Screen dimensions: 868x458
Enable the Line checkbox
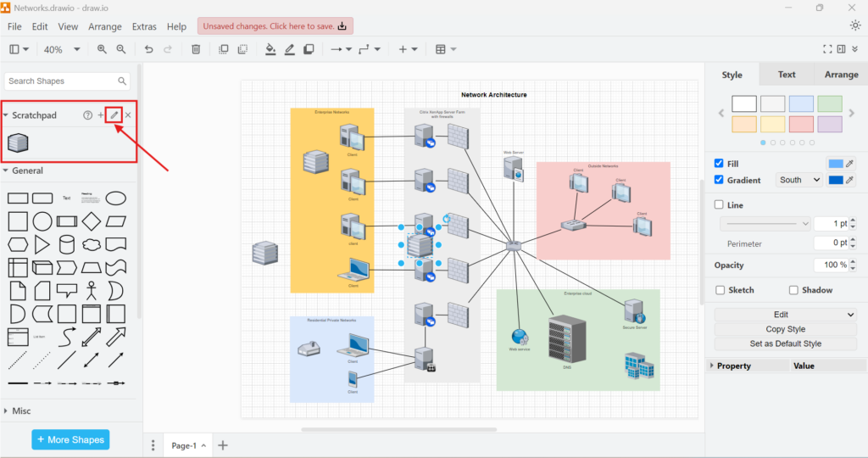point(720,205)
